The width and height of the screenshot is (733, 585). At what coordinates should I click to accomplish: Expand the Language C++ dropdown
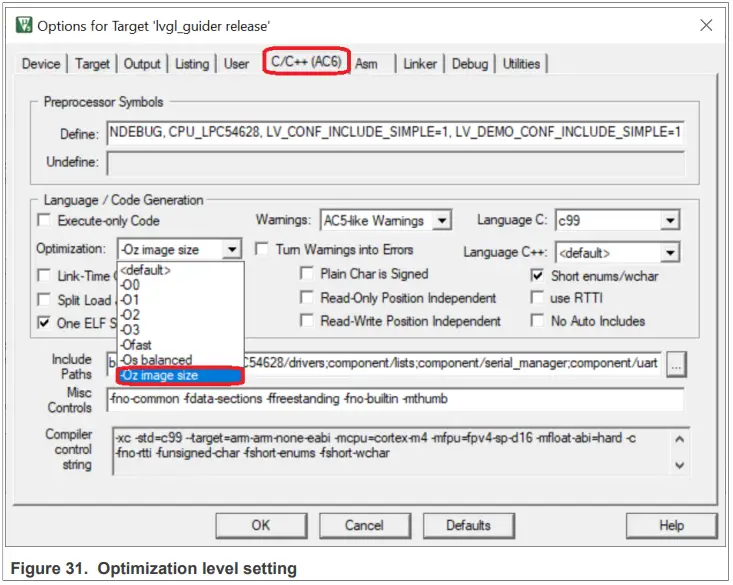[670, 253]
